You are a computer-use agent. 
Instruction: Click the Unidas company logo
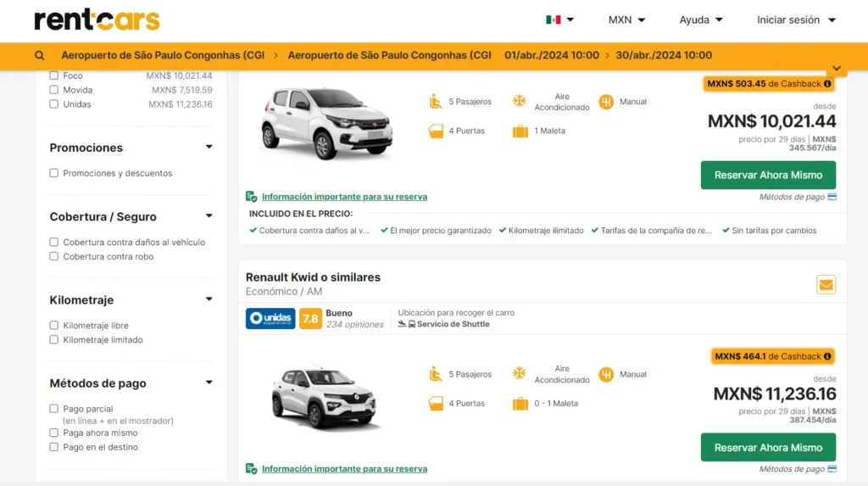pos(270,319)
